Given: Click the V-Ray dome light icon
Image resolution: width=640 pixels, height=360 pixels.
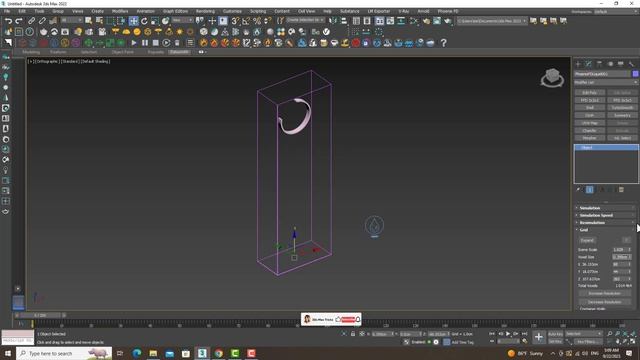Looking at the screenshot, I should 126,32.
